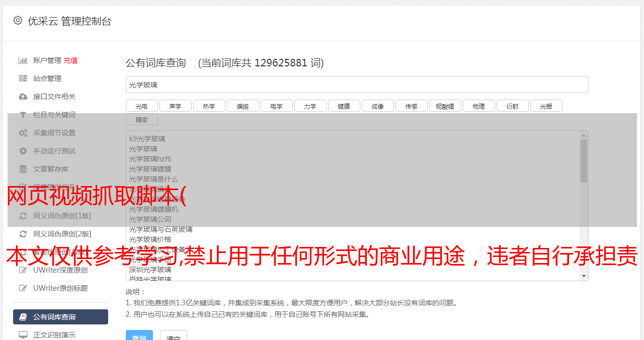Click the red 充值 link
The height and width of the screenshot is (340, 644).
pos(70,60)
